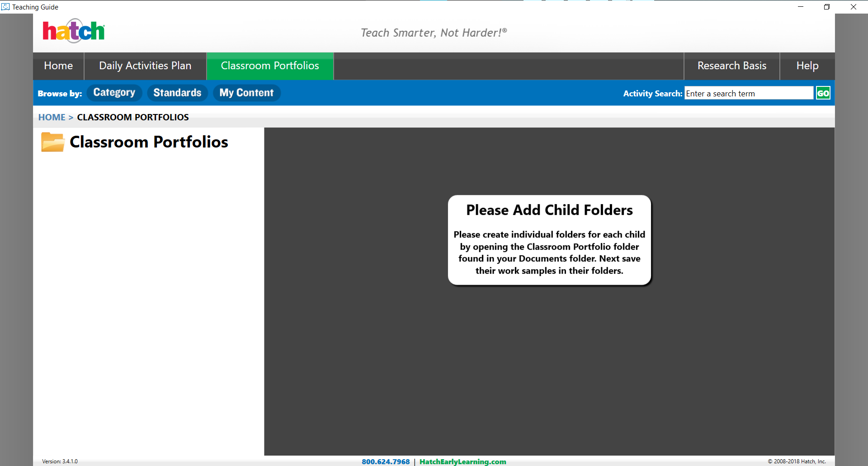Select the Classroom Portfolios navigation tab
This screenshot has width=868, height=466.
[270, 66]
